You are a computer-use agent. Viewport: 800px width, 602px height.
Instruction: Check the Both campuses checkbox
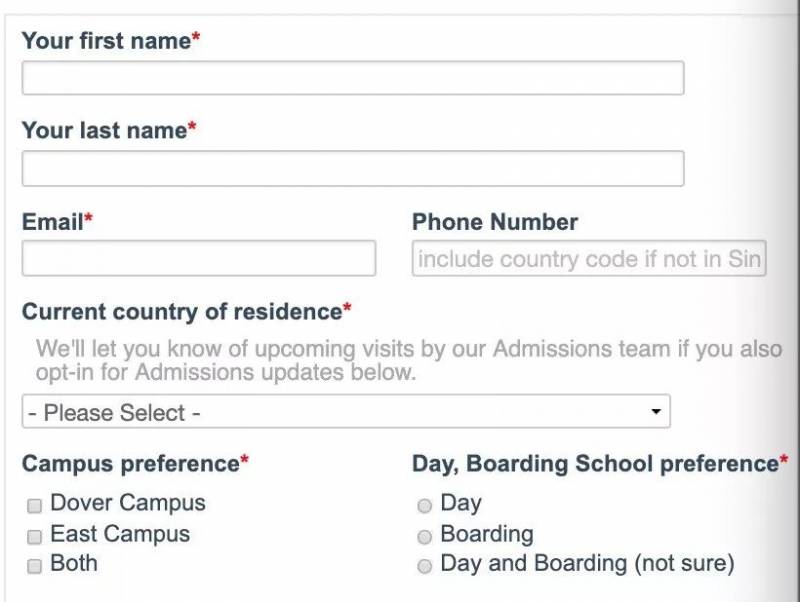coord(35,566)
